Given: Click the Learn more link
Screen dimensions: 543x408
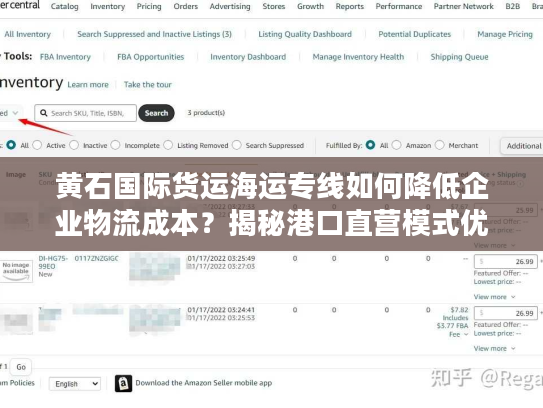Looking at the screenshot, I should pos(88,85).
